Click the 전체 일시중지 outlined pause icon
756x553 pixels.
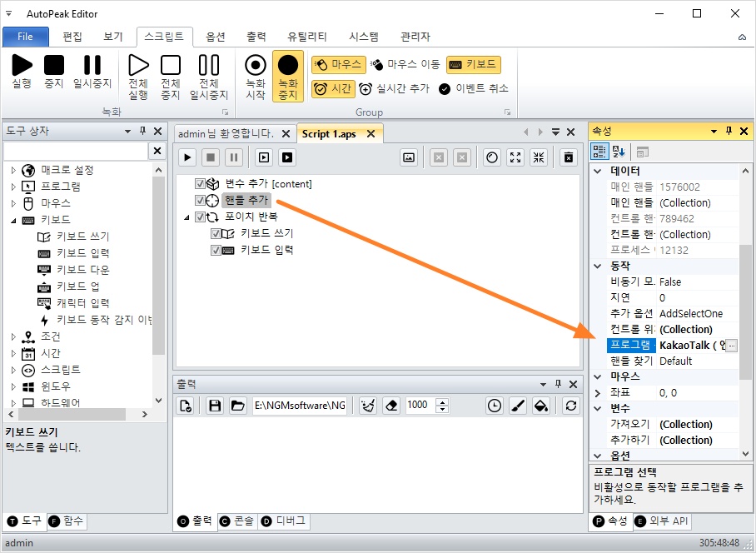point(209,65)
